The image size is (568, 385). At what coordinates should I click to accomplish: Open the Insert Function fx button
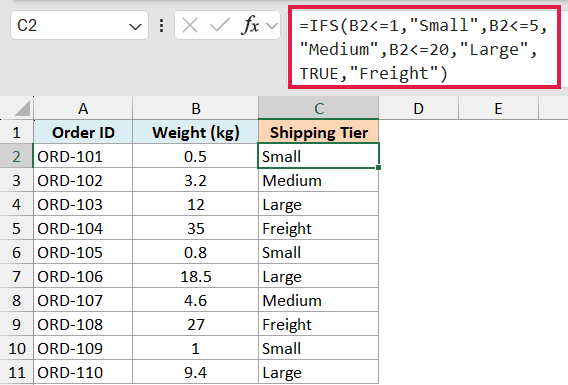tap(250, 25)
